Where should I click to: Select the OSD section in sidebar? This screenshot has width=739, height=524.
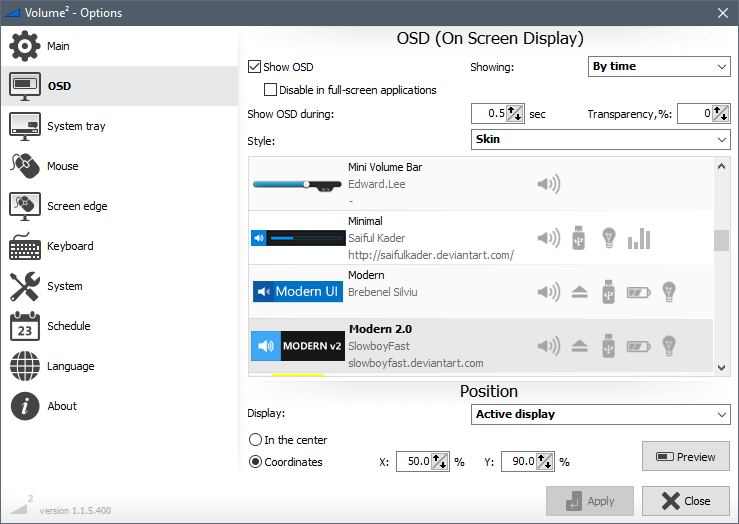(x=60, y=86)
